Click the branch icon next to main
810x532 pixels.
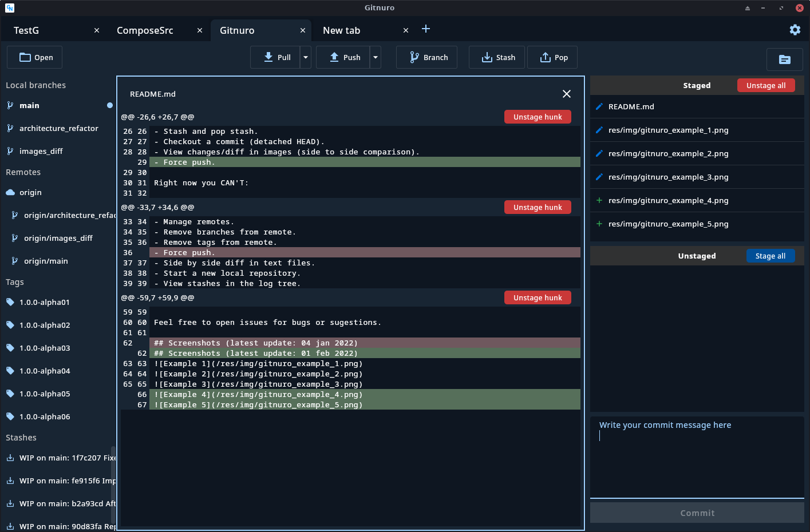coord(10,105)
